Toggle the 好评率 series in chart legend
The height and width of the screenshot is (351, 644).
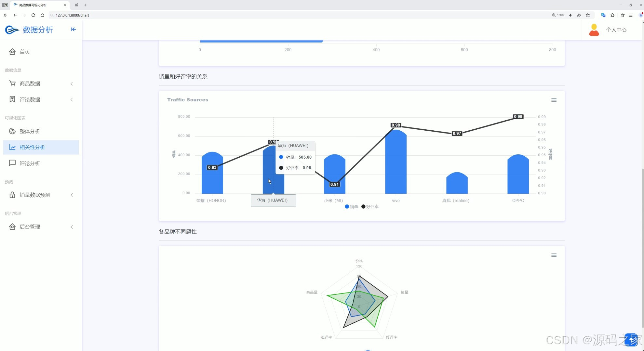(x=370, y=207)
